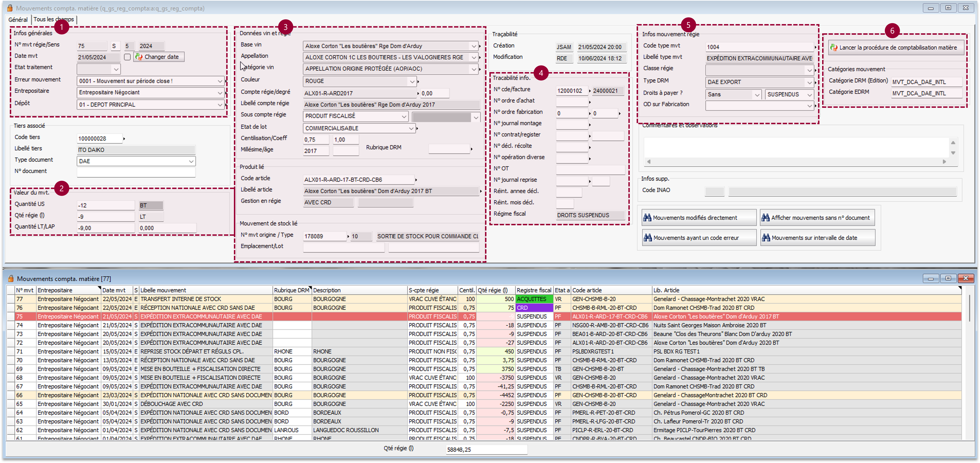The image size is (980, 463).
Task: Open Entrepositaire dropdown list
Action: (220, 93)
